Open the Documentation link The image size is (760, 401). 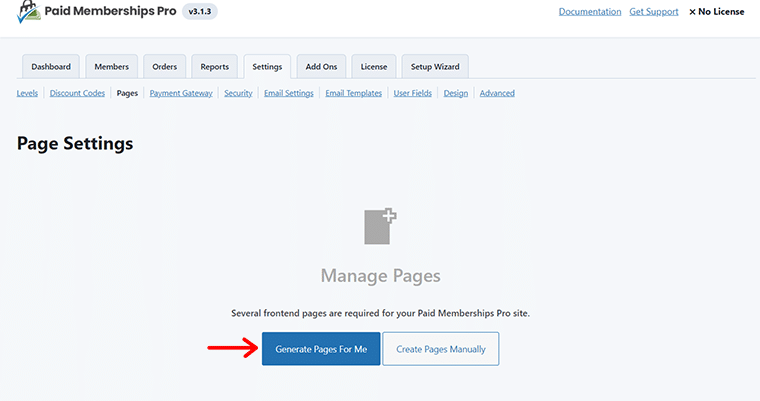coord(590,12)
